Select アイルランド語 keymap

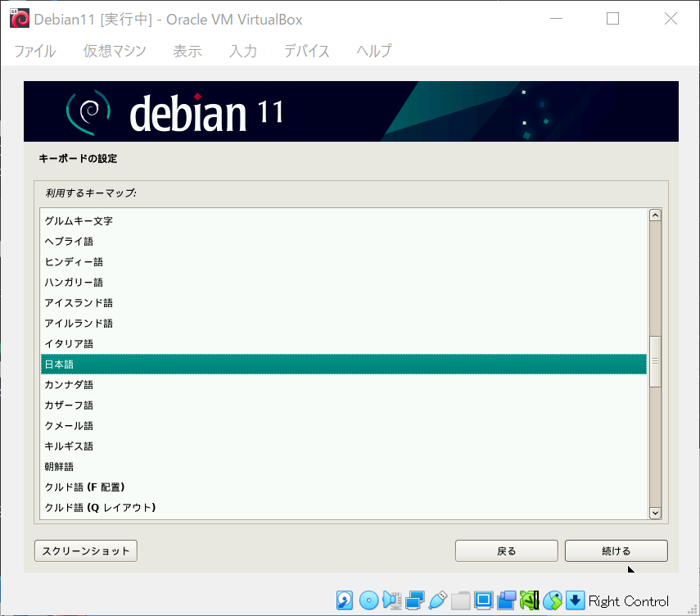[x=344, y=324]
